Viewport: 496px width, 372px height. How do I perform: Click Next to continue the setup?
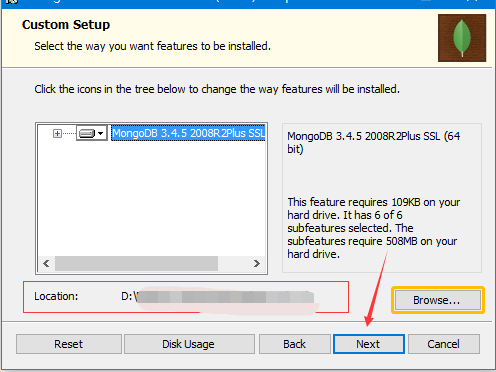pos(369,344)
